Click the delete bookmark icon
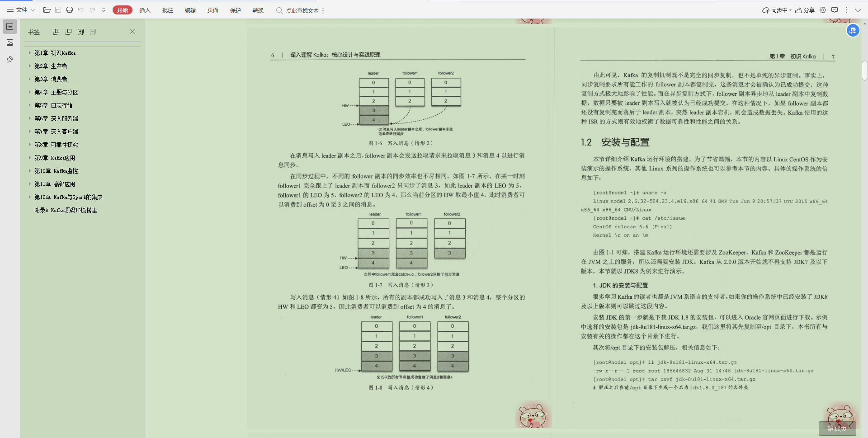The image size is (868, 438). coord(93,32)
